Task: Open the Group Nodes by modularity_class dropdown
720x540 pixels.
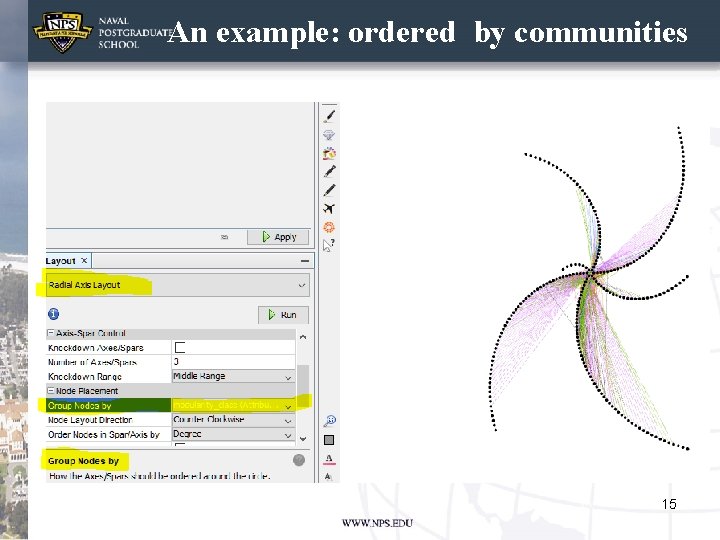Action: [233, 405]
